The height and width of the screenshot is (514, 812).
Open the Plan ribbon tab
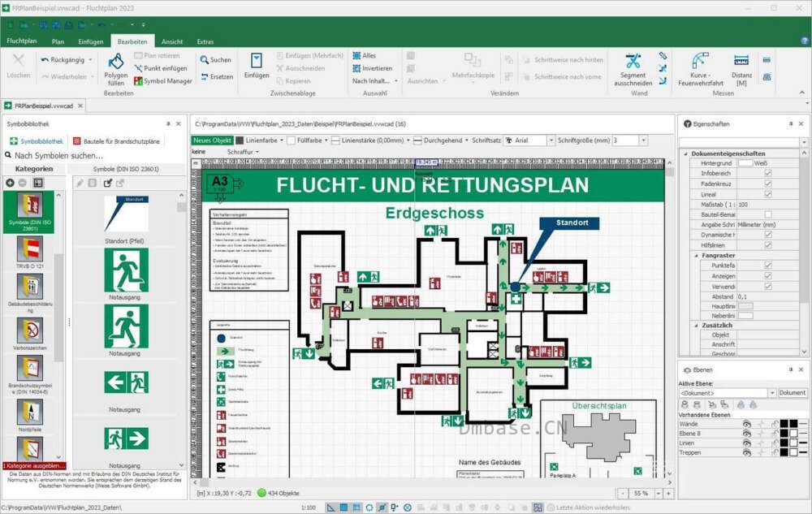point(58,41)
